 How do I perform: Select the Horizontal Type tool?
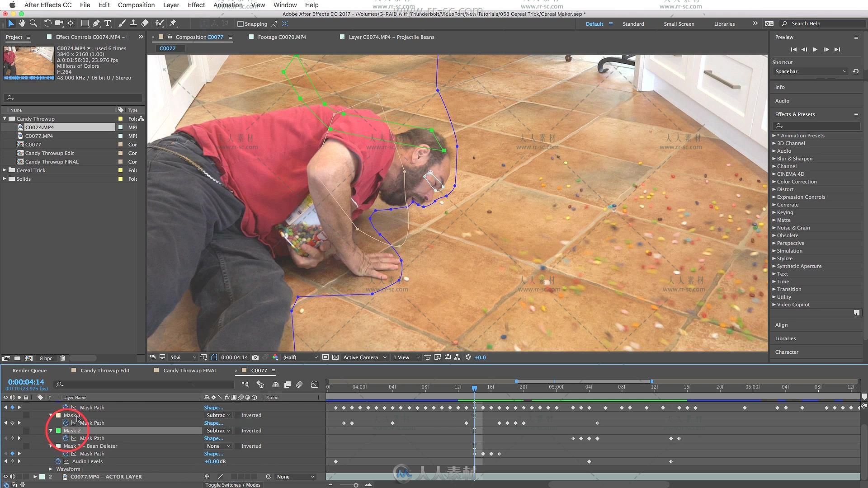108,23
